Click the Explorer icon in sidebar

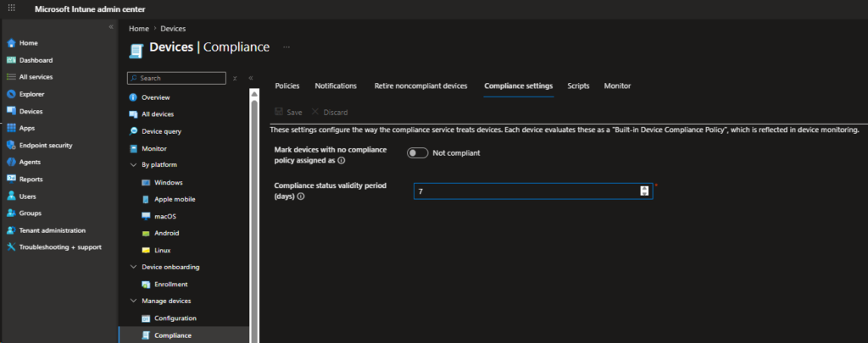click(11, 94)
